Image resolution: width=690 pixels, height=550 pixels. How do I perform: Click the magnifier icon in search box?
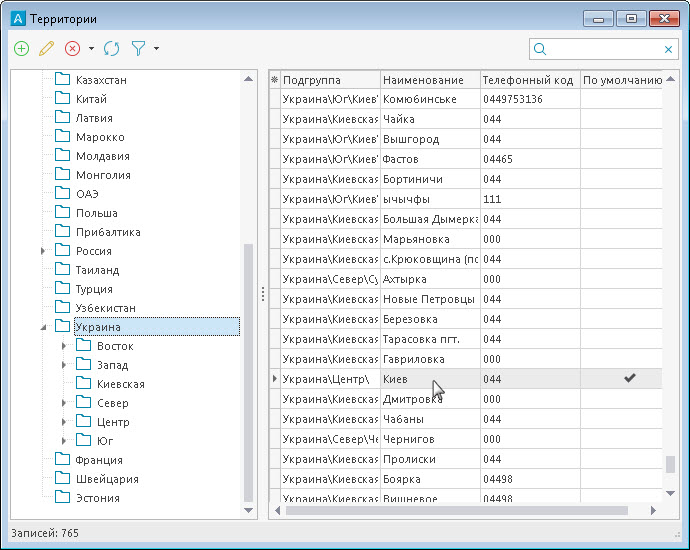(541, 49)
